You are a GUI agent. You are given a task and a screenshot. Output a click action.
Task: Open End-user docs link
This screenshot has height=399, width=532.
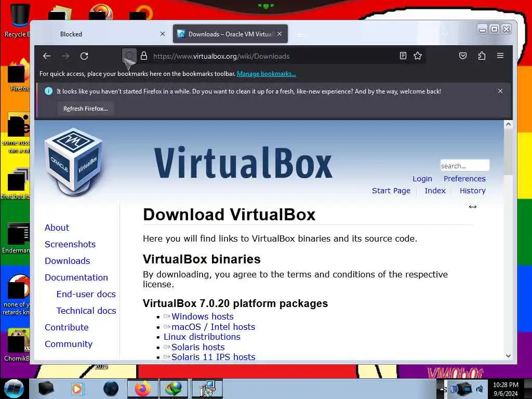point(86,294)
